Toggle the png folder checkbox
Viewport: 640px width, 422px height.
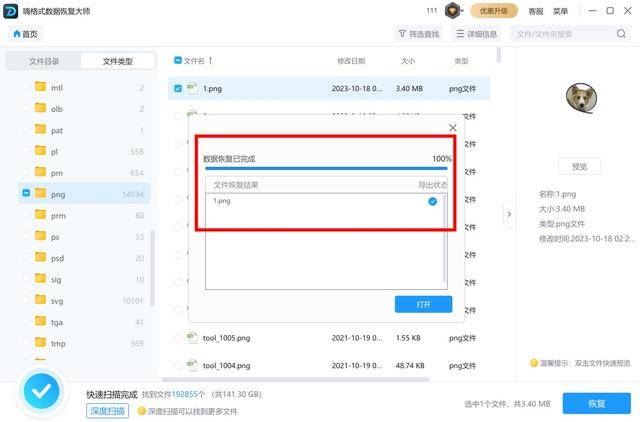26,193
